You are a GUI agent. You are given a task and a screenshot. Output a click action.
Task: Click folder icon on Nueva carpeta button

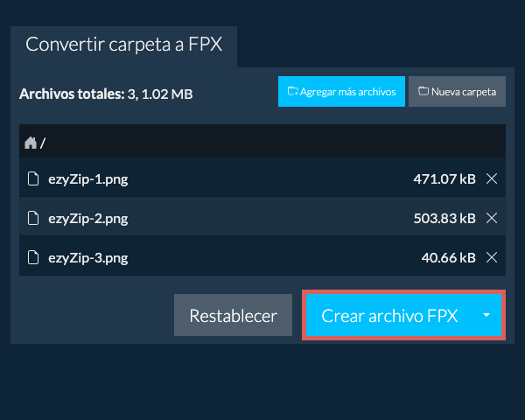click(423, 91)
